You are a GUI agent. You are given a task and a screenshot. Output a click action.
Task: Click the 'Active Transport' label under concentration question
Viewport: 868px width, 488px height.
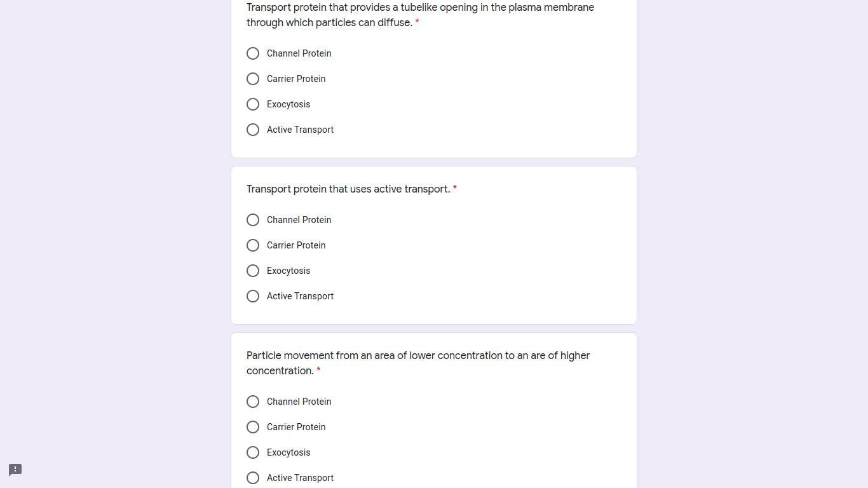click(x=300, y=478)
